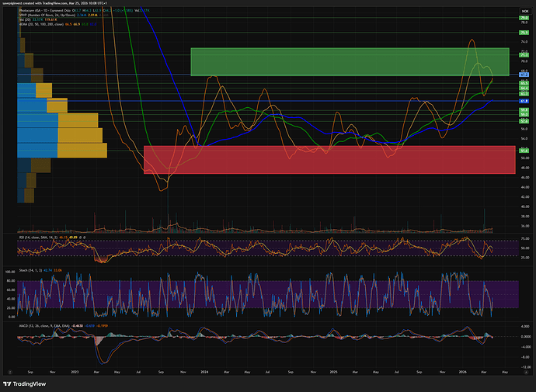Image resolution: width=536 pixels, height=392 pixels.
Task: Open the NOK currency selector on the price axis
Action: [x=524, y=12]
